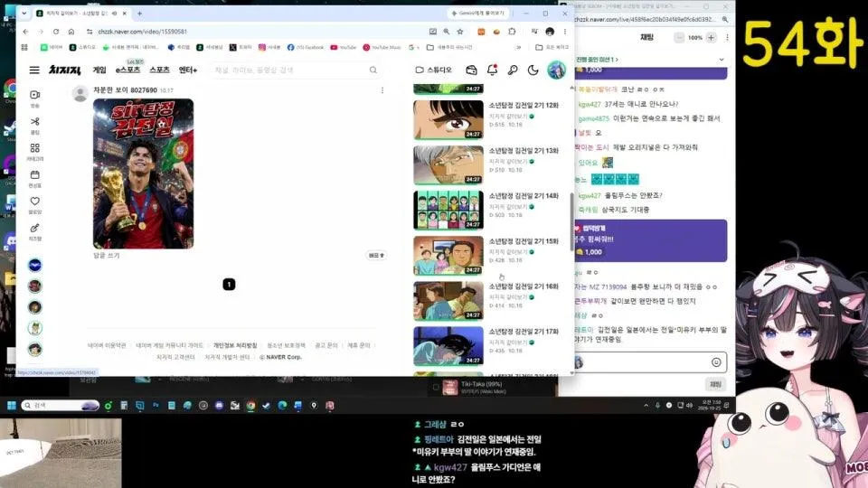Open the soccer player comment image
This screenshot has width=868, height=488.
point(144,174)
